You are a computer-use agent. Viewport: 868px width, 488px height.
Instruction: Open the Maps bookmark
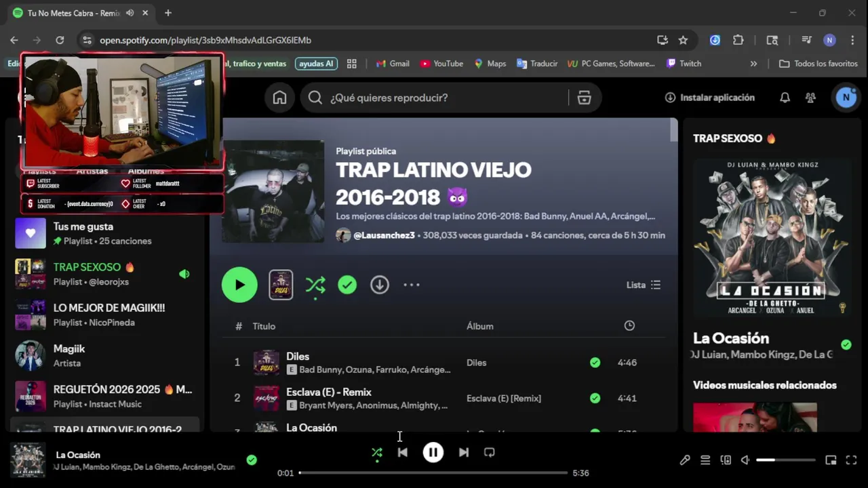[x=490, y=64]
